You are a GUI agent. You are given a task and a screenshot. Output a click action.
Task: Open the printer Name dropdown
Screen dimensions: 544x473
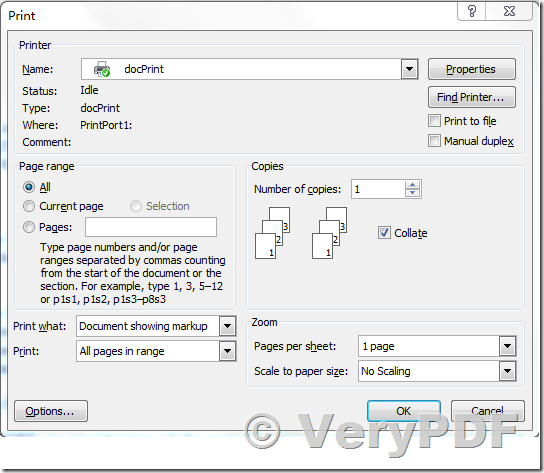tap(409, 69)
